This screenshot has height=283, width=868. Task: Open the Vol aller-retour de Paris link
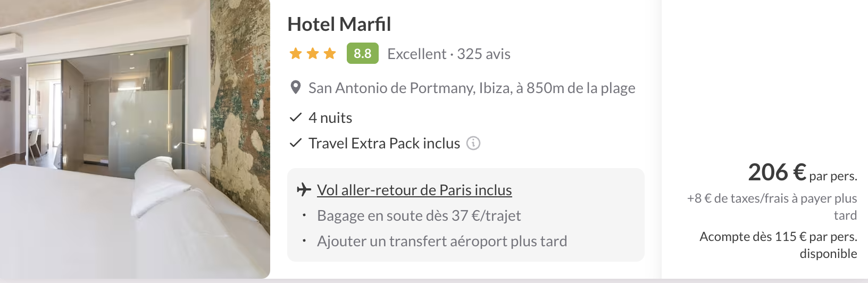point(414,190)
